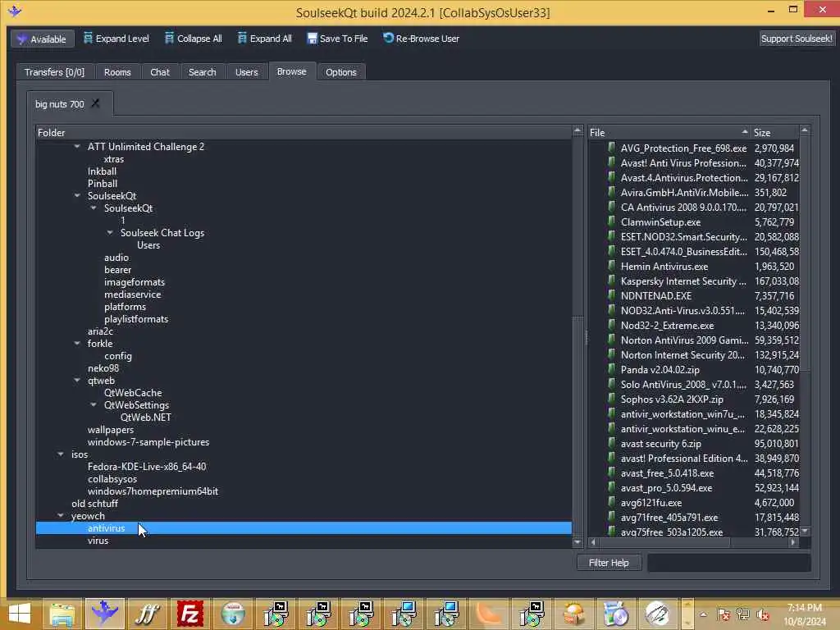Close the big nuts 700 browse tab
840x630 pixels.
click(x=95, y=103)
